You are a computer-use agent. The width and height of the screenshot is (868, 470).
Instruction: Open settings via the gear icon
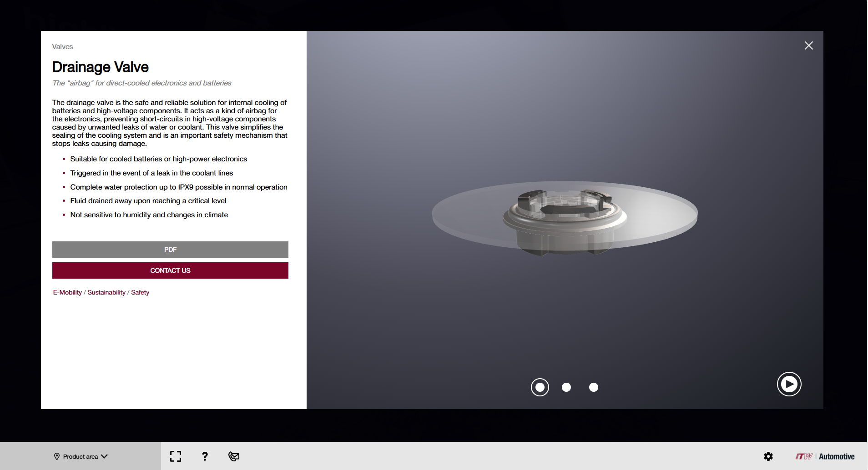point(768,456)
